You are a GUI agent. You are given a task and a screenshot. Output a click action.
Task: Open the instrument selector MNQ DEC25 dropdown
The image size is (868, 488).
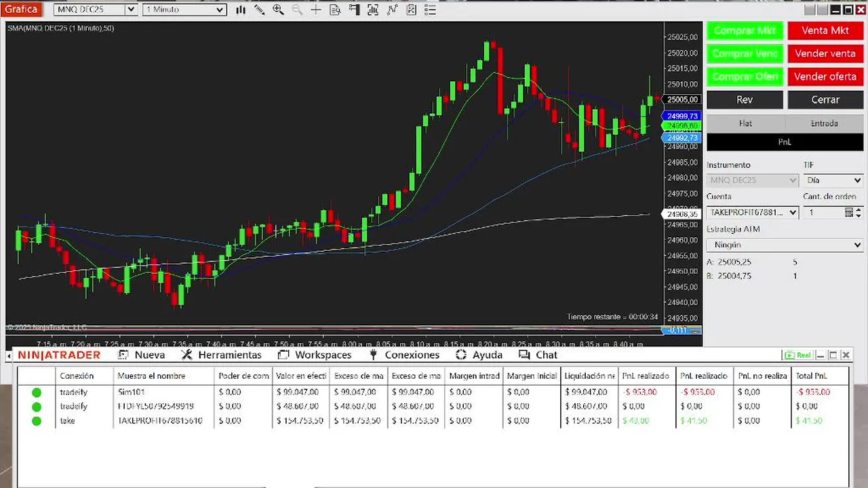(95, 9)
